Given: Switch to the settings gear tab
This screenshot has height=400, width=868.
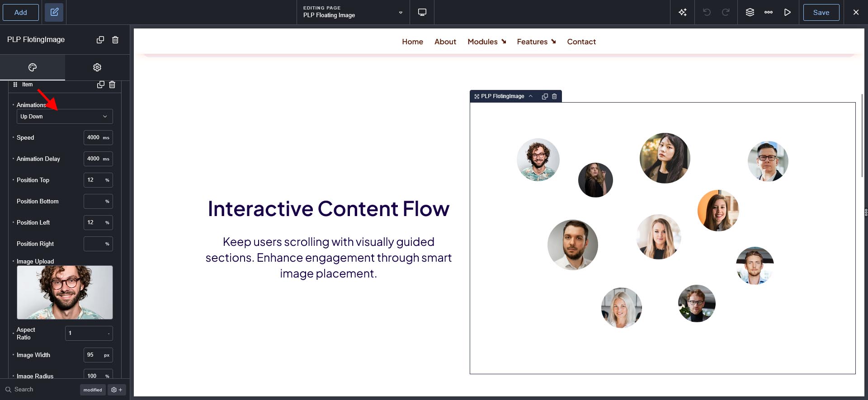Looking at the screenshot, I should point(97,67).
